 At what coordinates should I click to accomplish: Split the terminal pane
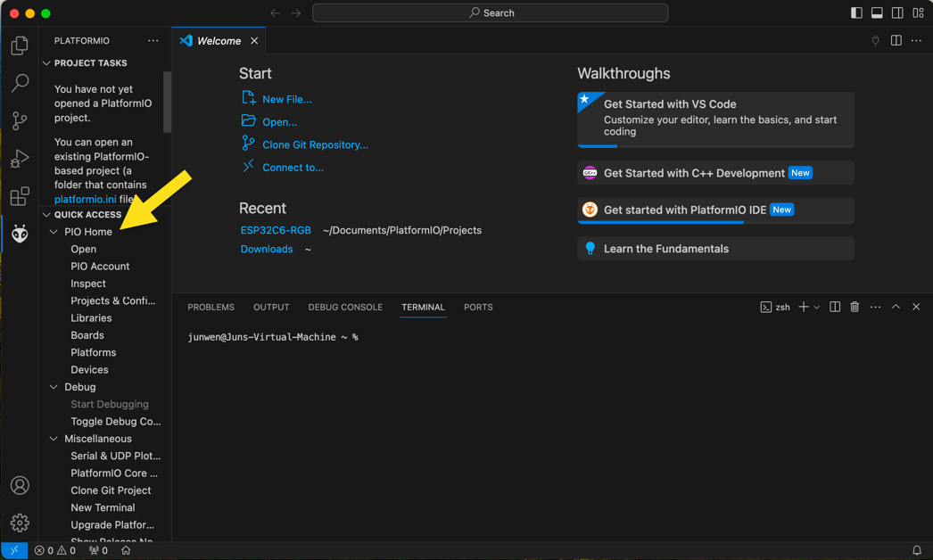click(835, 307)
